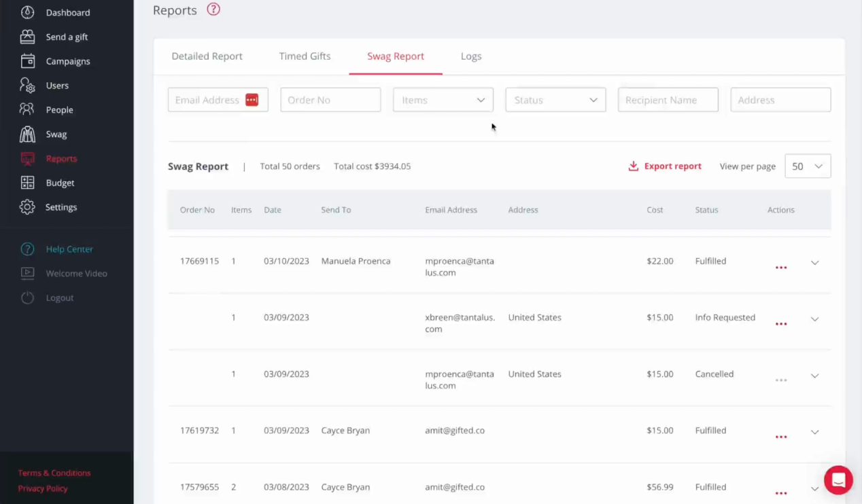Click the Logout text link
The height and width of the screenshot is (504, 862).
pos(60,298)
